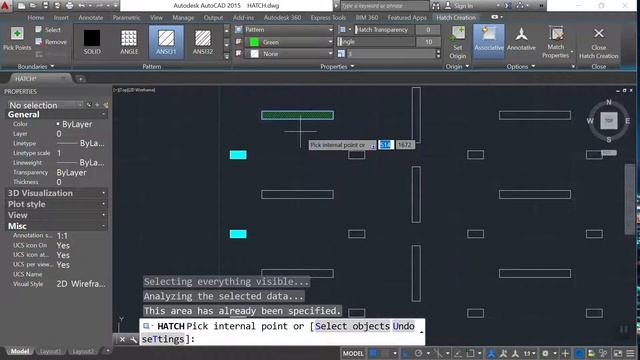This screenshot has width=640, height=360.
Task: Open the No selection object dropdown
Action: (45, 105)
